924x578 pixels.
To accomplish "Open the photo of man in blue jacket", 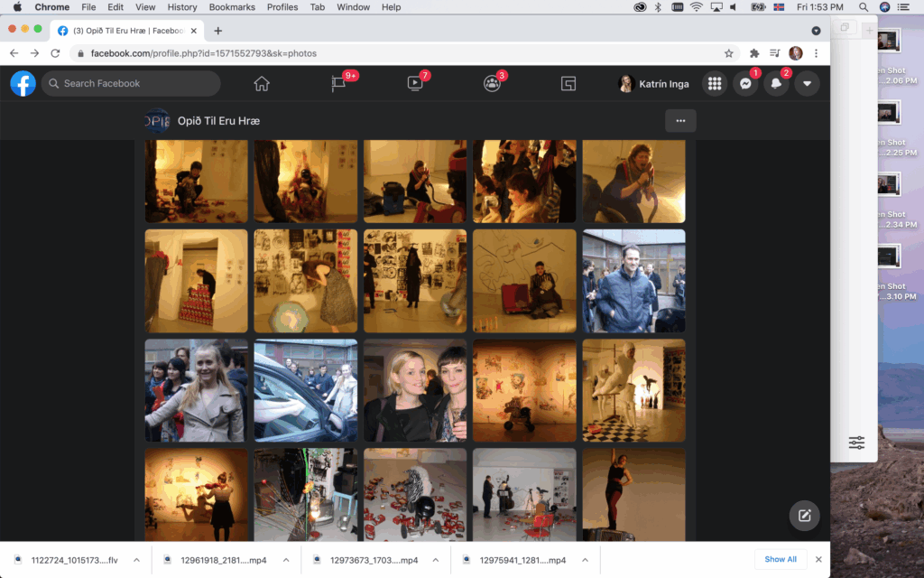I will click(633, 281).
